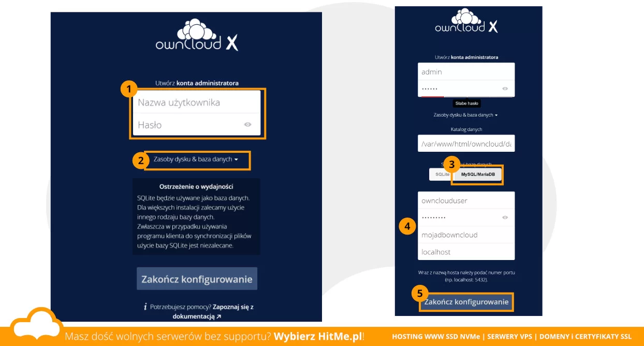Reveal database password with eye icon

point(505,218)
